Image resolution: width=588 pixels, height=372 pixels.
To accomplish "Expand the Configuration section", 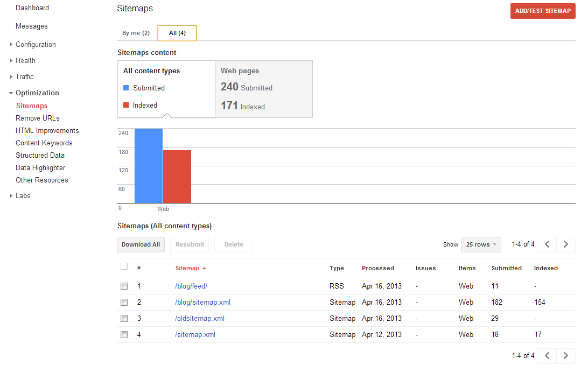I will tap(11, 44).
